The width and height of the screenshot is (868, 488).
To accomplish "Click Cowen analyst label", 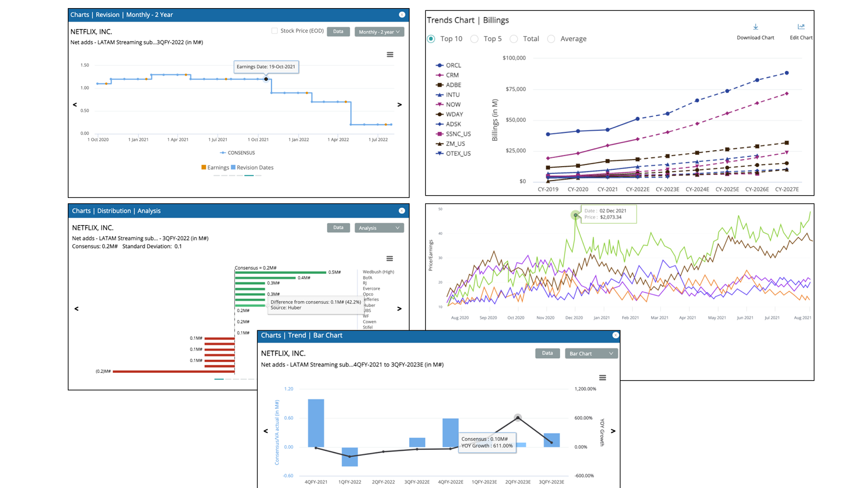I will [x=369, y=322].
